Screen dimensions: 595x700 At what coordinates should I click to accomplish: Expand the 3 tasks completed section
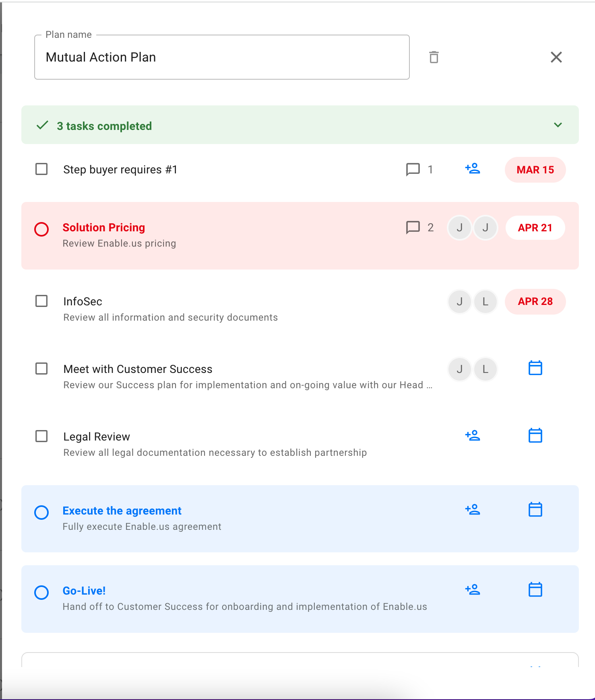pyautogui.click(x=558, y=125)
